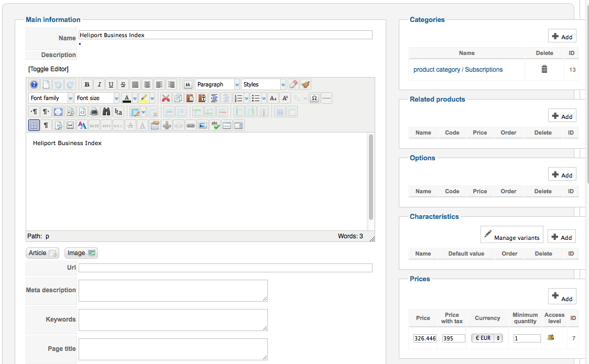Open the Paragraph format dropdown
Image resolution: width=589 pixels, height=364 pixels.
click(217, 84)
